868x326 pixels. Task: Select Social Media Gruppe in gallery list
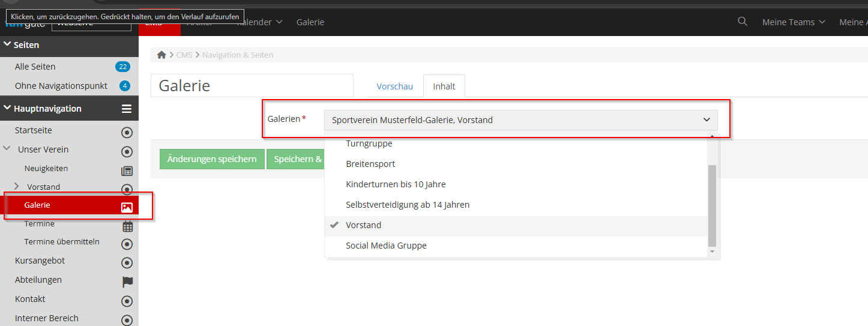386,246
